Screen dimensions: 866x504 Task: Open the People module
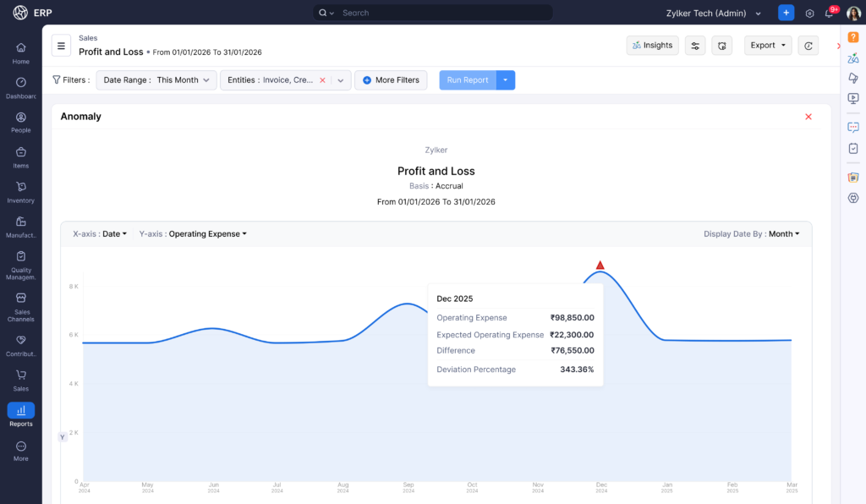pos(21,122)
